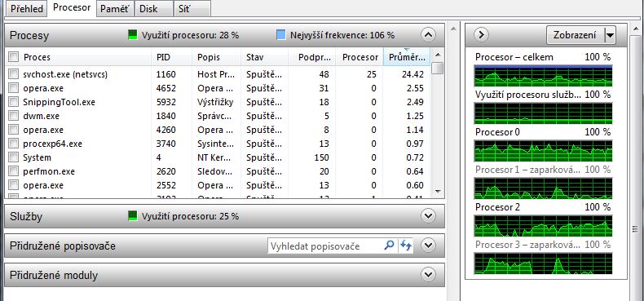644x301 pixels.
Task: Click the left pane scroll up arrow
Action: pos(453,29)
